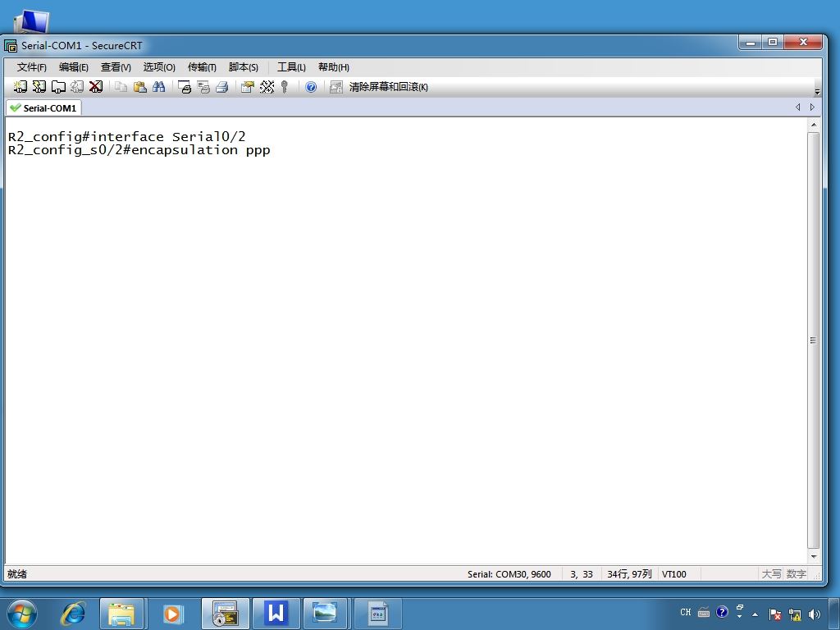Click the 'encapsulation ppp' command line
The height and width of the screenshot is (630, 840).
139,150
